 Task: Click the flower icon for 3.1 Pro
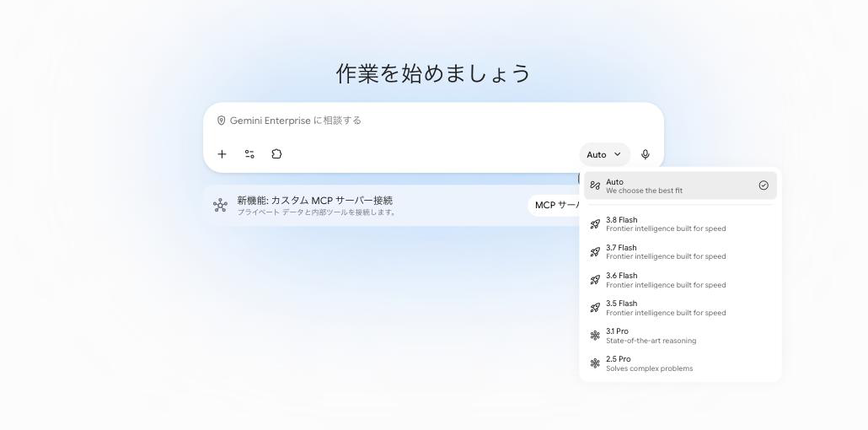click(x=595, y=336)
